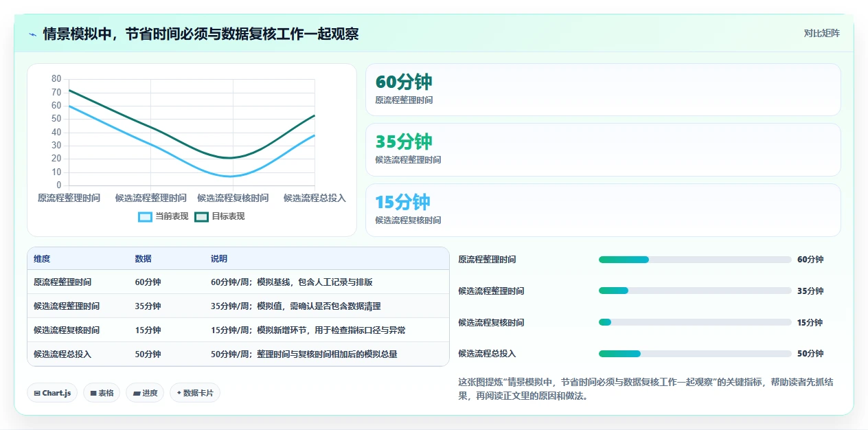Click the 候选流程整理时间 progress bar

pyautogui.click(x=695, y=291)
